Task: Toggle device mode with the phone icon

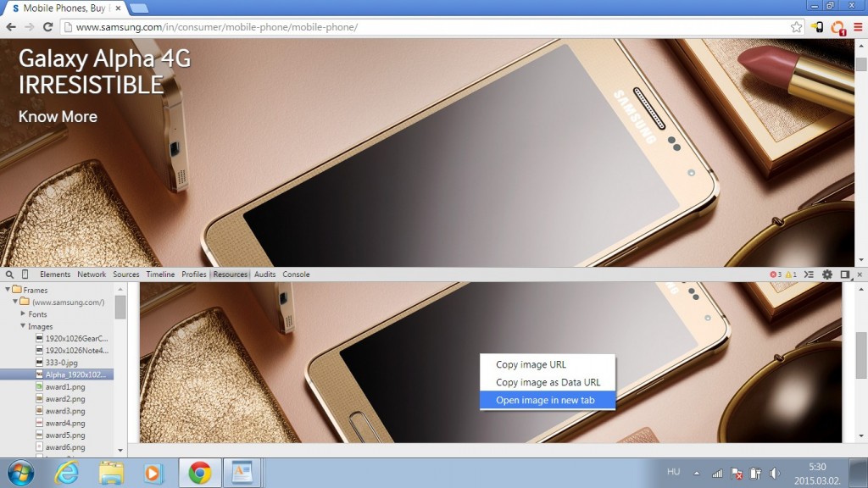Action: 25,274
